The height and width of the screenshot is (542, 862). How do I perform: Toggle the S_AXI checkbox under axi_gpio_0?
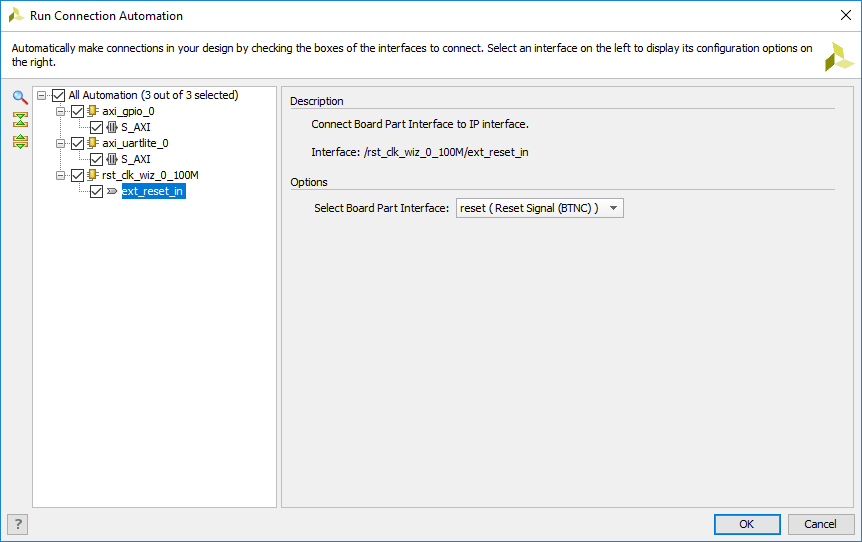coord(96,127)
